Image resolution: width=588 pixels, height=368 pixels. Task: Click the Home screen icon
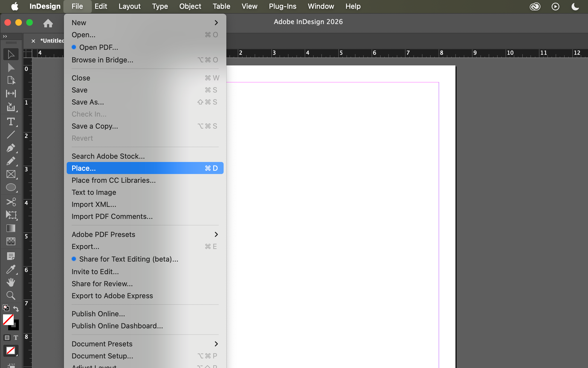pyautogui.click(x=48, y=23)
